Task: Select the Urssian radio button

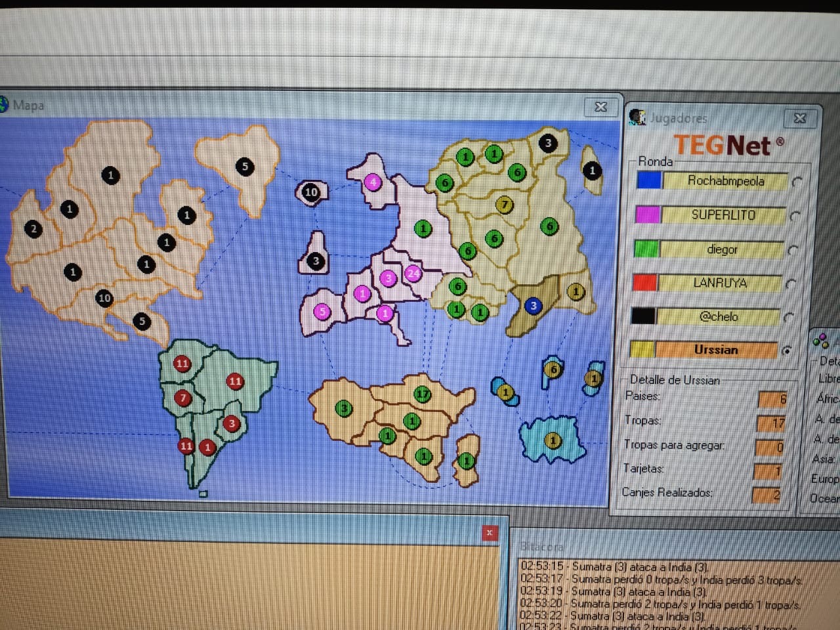Action: (x=786, y=350)
